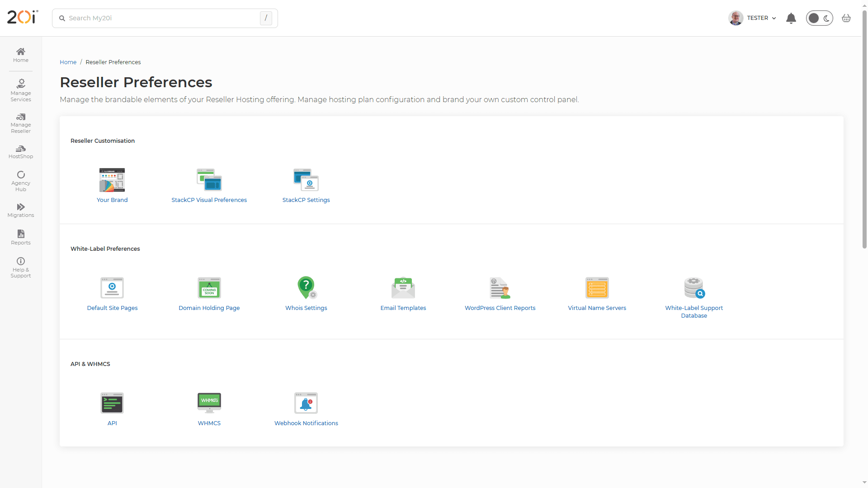Image resolution: width=868 pixels, height=488 pixels.
Task: Toggle dark mode switch
Action: pos(819,18)
